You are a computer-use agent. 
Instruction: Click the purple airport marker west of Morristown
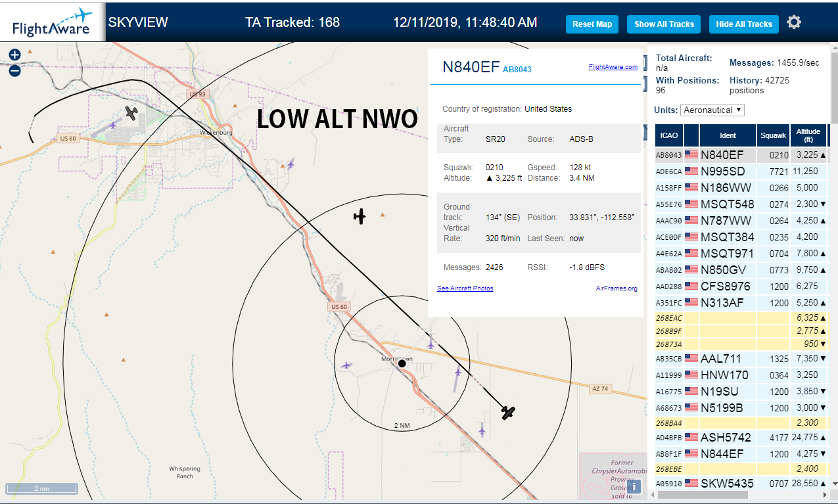pyautogui.click(x=346, y=365)
